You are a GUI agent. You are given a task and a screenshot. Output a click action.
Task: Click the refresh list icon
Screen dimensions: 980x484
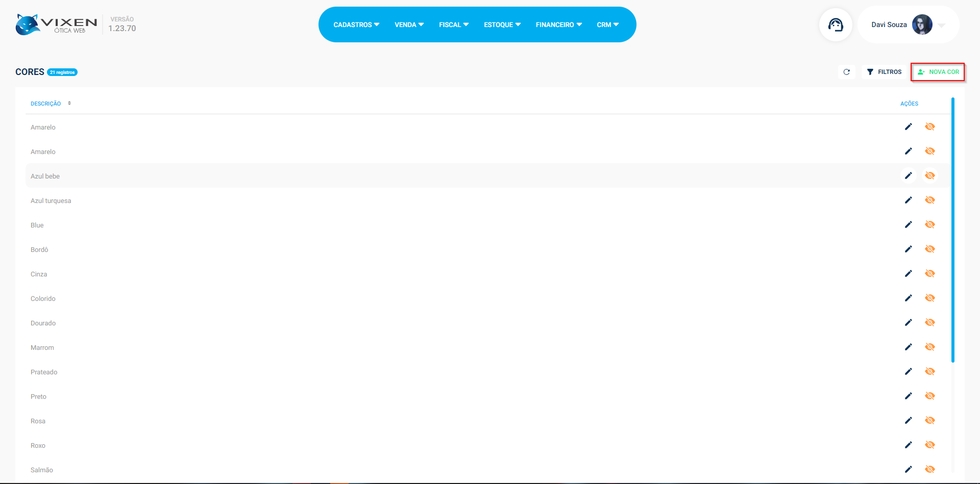point(846,72)
